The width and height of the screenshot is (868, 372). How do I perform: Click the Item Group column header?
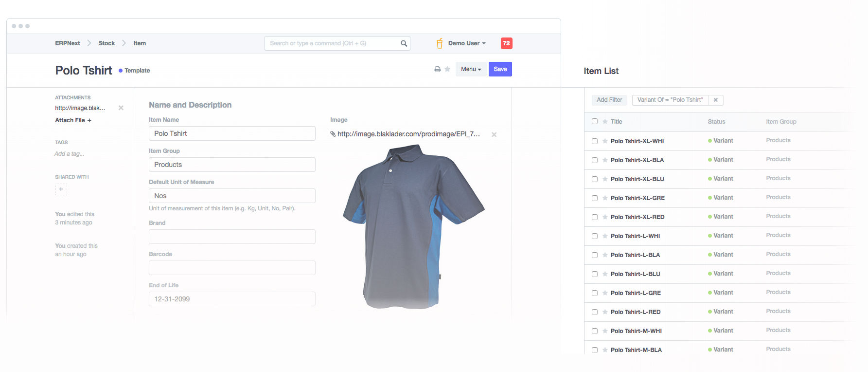click(781, 122)
